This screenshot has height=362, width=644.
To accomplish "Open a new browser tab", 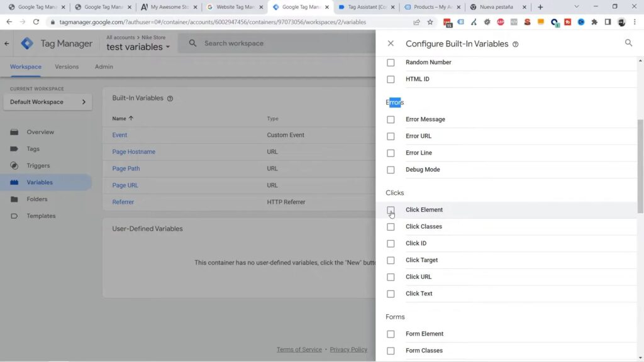I will pyautogui.click(x=540, y=7).
